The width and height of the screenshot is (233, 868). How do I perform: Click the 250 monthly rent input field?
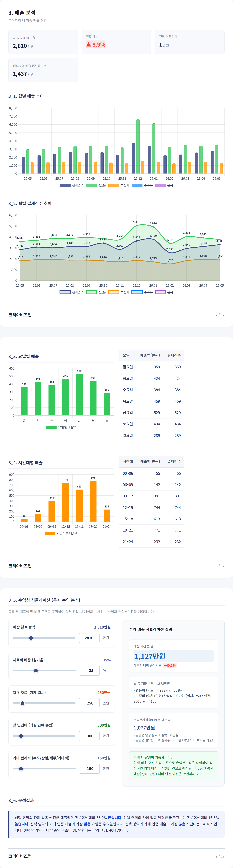89,703
